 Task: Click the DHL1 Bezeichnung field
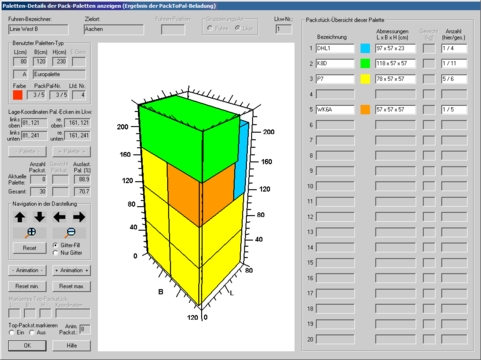click(x=335, y=48)
